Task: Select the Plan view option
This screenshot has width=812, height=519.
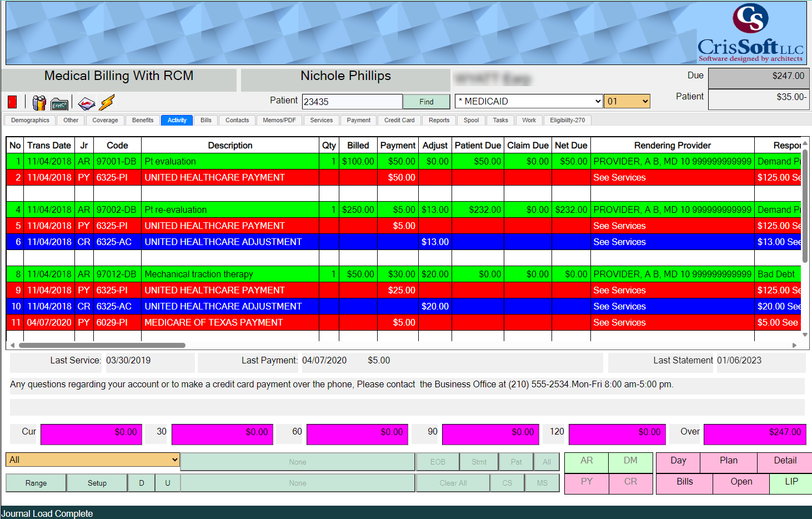Action: [x=728, y=462]
